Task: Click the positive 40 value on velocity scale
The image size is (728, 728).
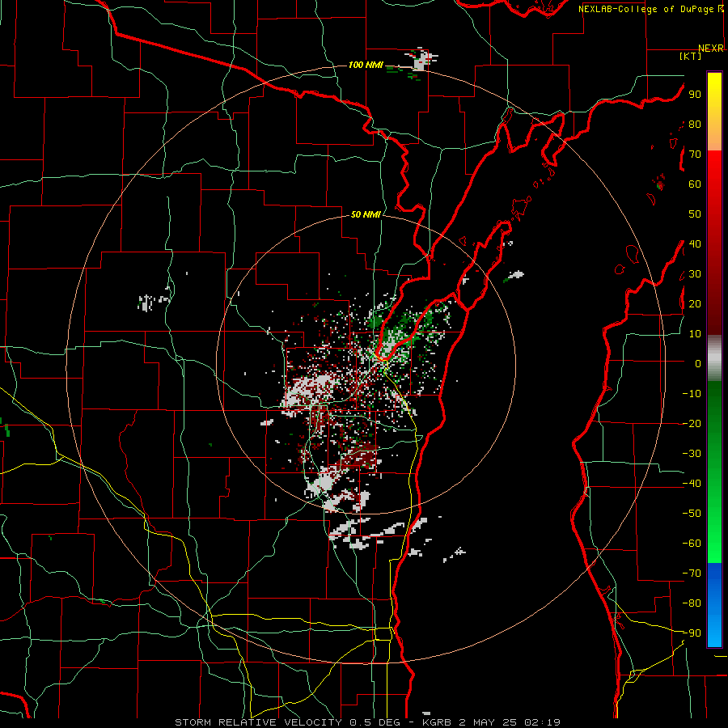Action: click(x=695, y=244)
